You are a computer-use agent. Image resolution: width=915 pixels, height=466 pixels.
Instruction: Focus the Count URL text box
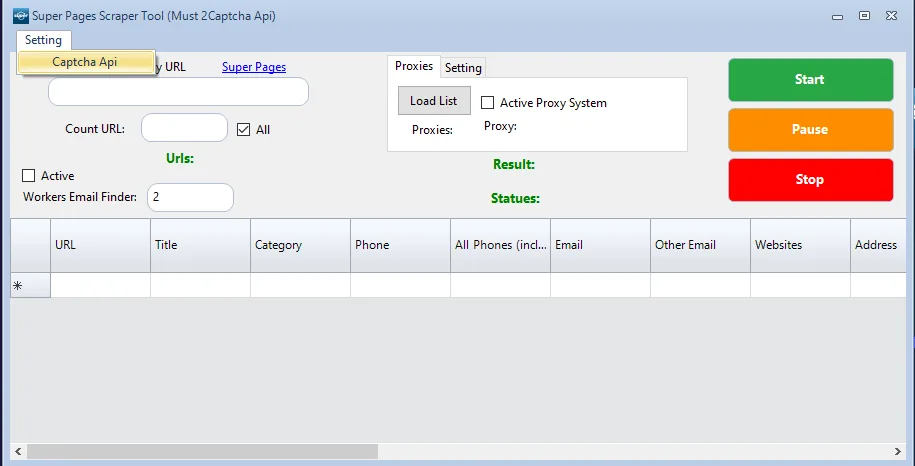coord(185,128)
